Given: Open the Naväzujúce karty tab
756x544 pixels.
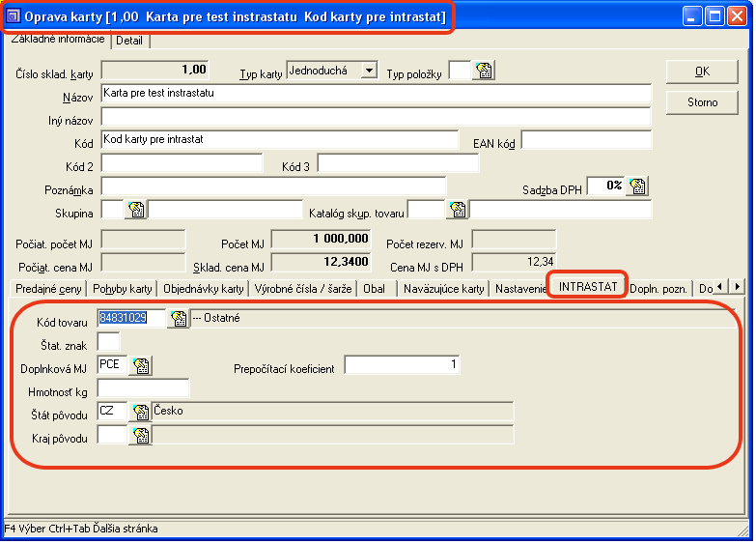Looking at the screenshot, I should click(x=443, y=289).
